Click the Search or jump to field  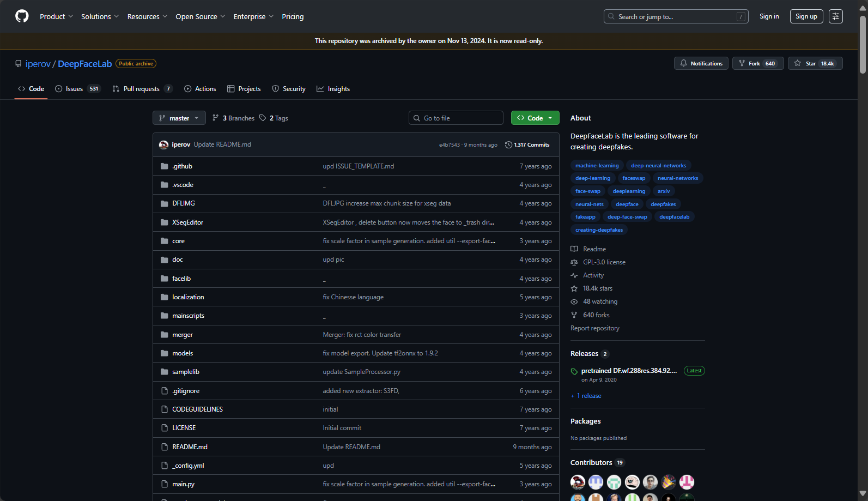tap(676, 16)
